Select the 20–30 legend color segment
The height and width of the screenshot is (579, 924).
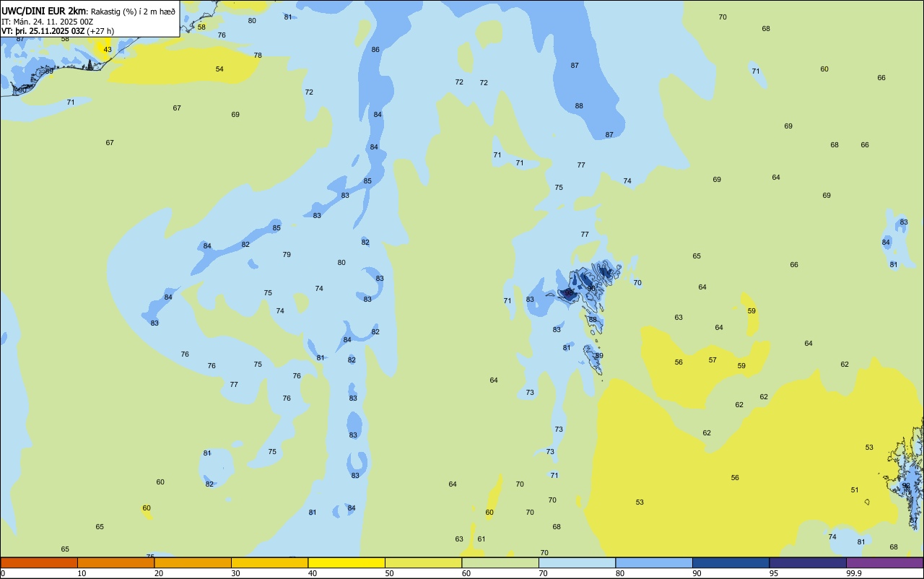pos(193,562)
